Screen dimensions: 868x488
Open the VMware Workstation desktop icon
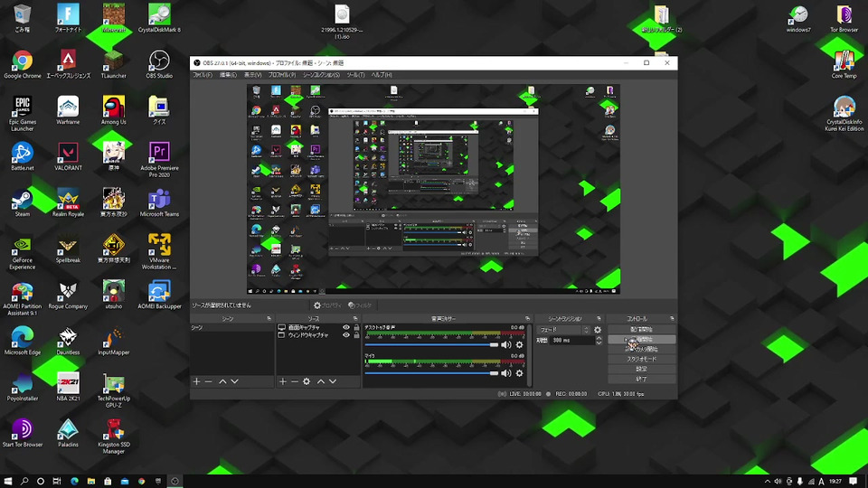(159, 252)
